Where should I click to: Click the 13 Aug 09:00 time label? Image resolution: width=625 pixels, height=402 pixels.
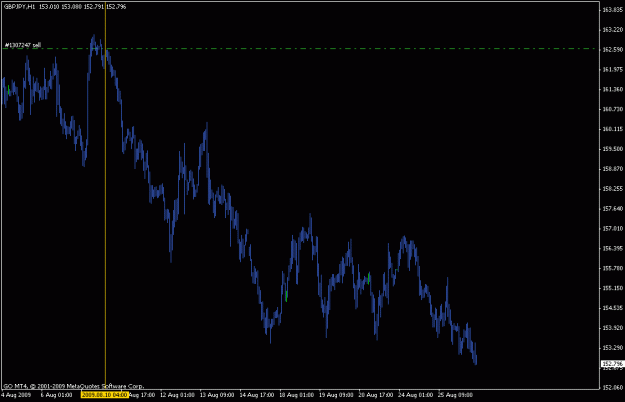click(217, 395)
